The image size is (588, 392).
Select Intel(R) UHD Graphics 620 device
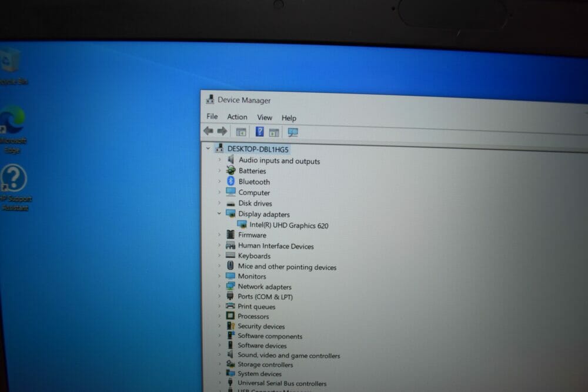(x=289, y=225)
